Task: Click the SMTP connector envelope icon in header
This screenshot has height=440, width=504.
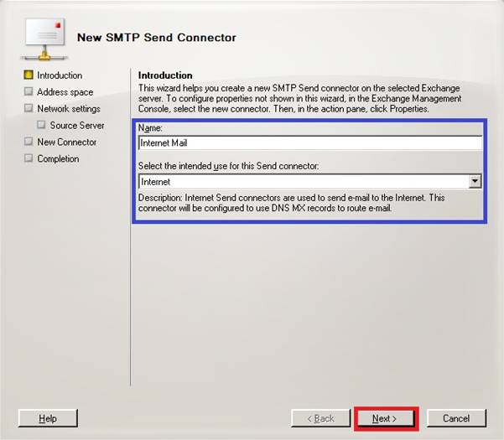Action: [x=44, y=38]
